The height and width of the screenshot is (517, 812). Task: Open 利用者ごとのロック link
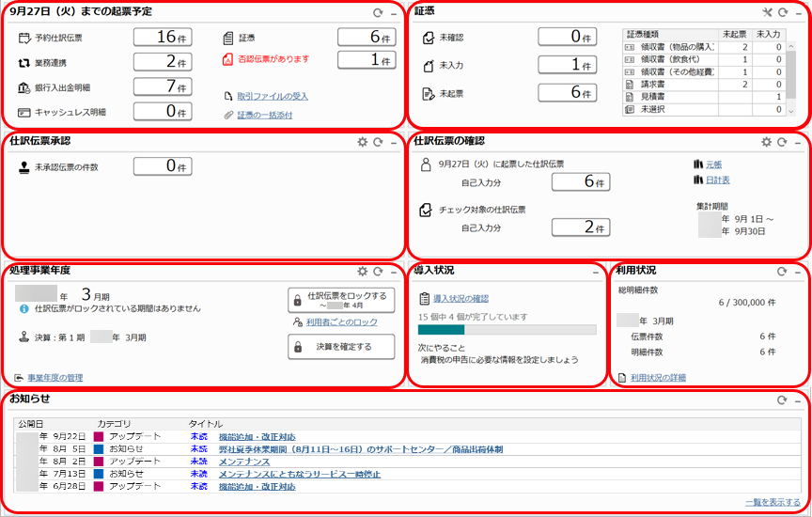click(341, 322)
